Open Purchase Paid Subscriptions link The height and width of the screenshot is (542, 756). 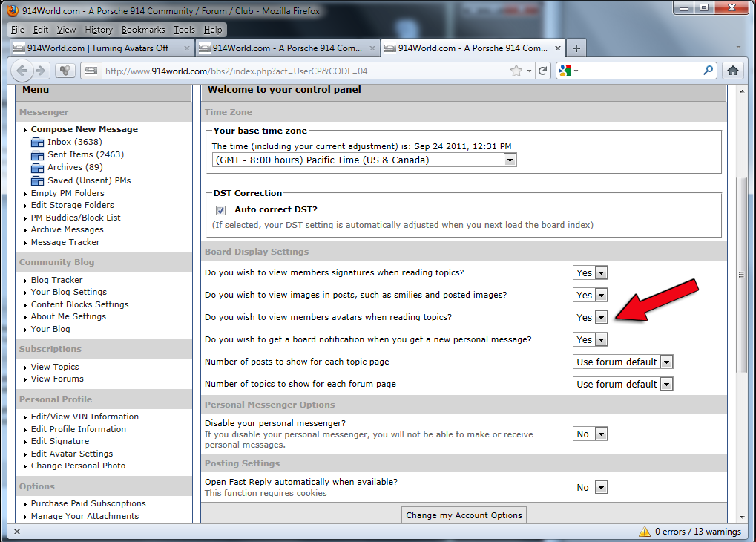pos(88,503)
